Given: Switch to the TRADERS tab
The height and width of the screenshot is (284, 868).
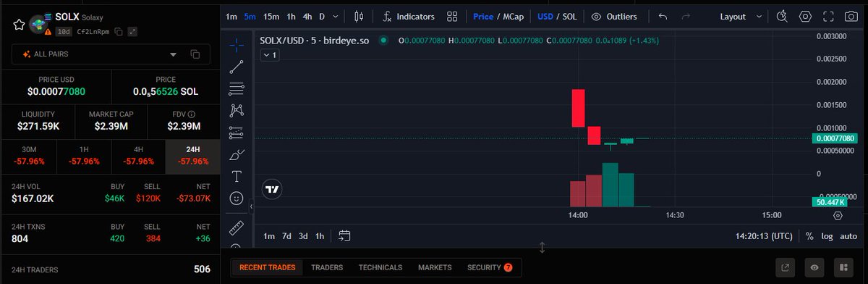Looking at the screenshot, I should click(x=327, y=267).
